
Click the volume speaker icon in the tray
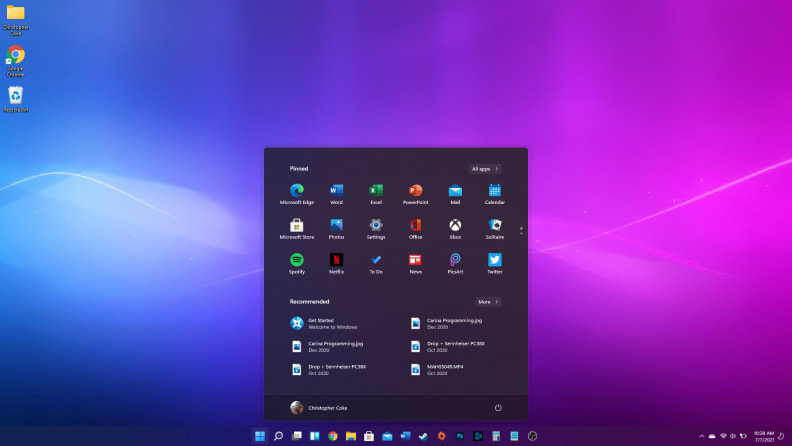point(733,436)
